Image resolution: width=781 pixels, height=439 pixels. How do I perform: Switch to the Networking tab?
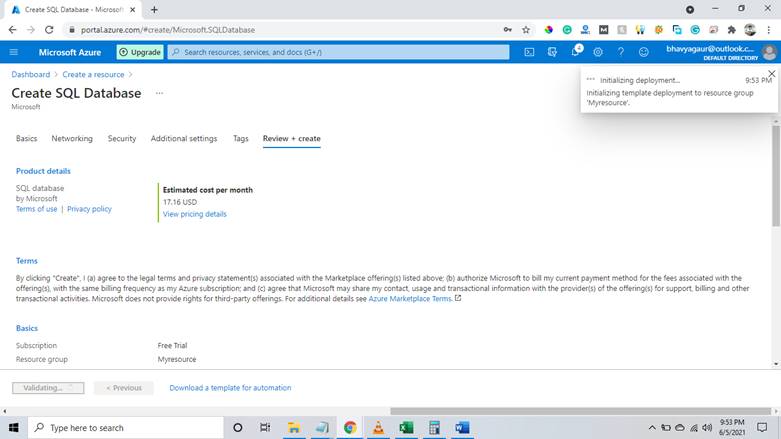[72, 139]
